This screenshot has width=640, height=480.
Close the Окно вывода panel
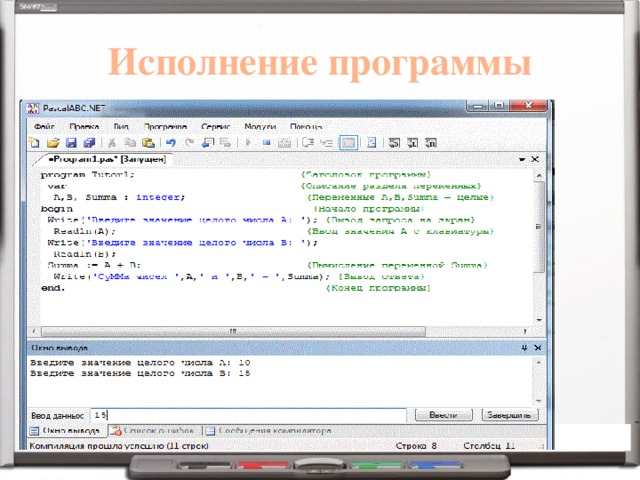(x=538, y=348)
